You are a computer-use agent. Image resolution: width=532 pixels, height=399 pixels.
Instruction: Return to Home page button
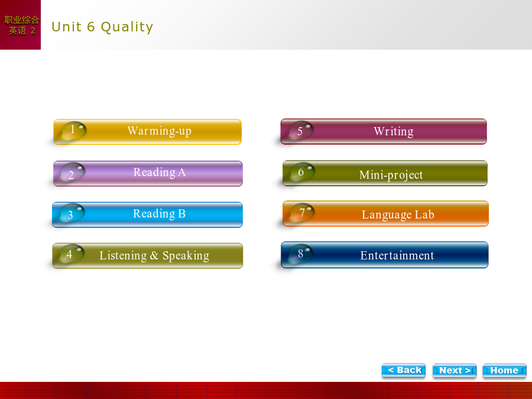(x=504, y=371)
